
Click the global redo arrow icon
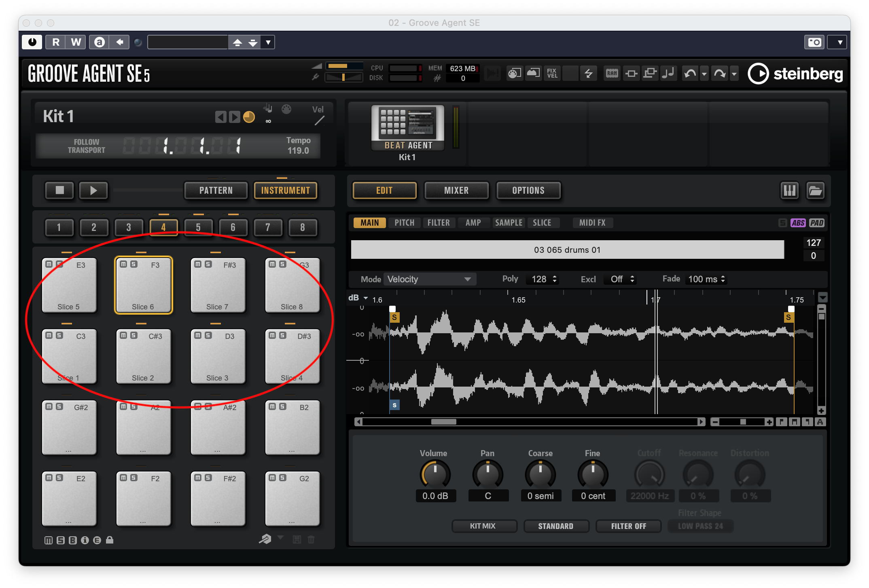pyautogui.click(x=720, y=74)
